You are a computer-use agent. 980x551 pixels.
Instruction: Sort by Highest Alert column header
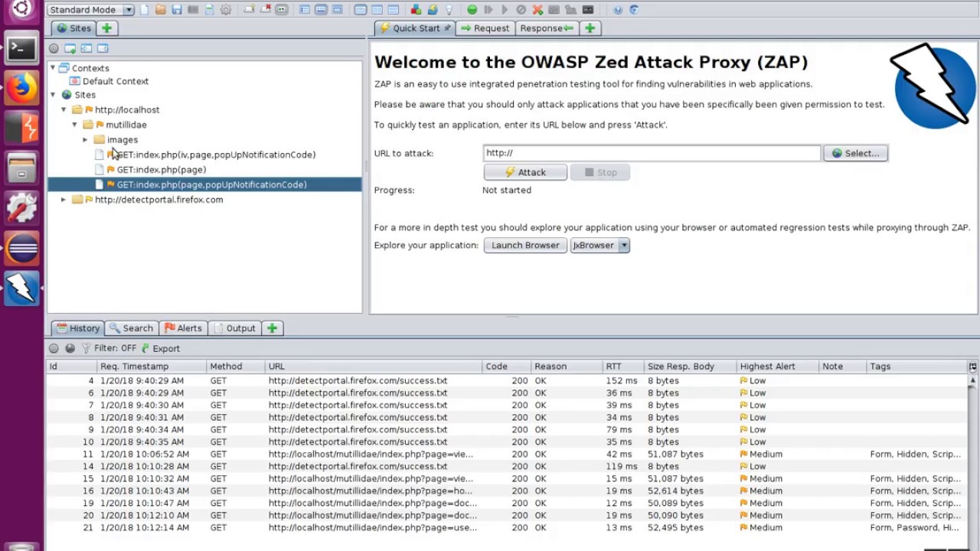(x=777, y=367)
